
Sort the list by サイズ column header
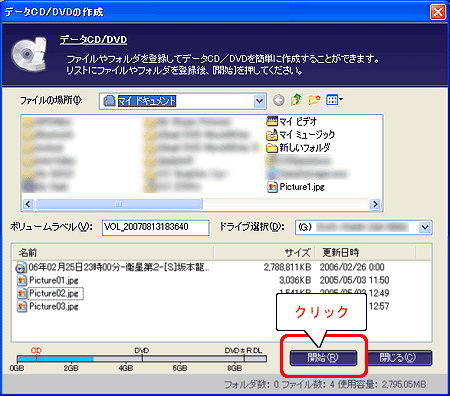click(x=264, y=252)
